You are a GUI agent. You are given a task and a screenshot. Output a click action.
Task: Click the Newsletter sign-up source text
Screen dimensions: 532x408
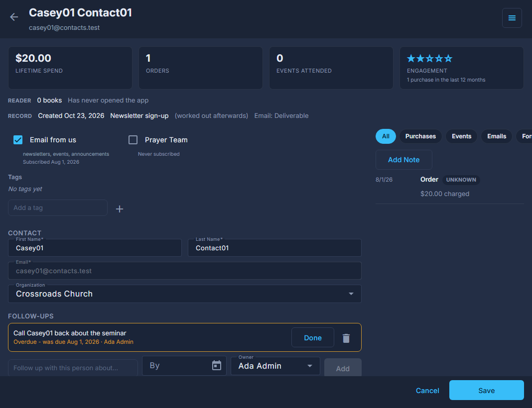139,115
